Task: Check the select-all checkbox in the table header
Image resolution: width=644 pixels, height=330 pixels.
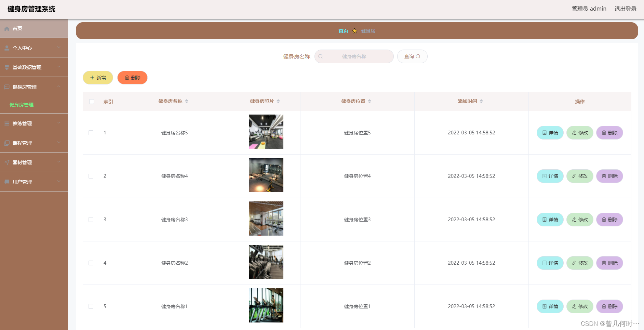Action: click(91, 102)
